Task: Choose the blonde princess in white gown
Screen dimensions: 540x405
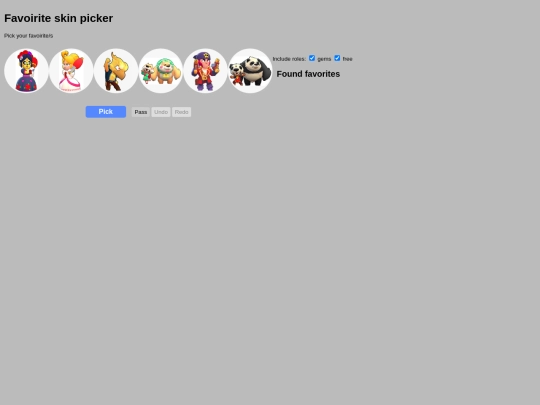Action: pos(71,71)
